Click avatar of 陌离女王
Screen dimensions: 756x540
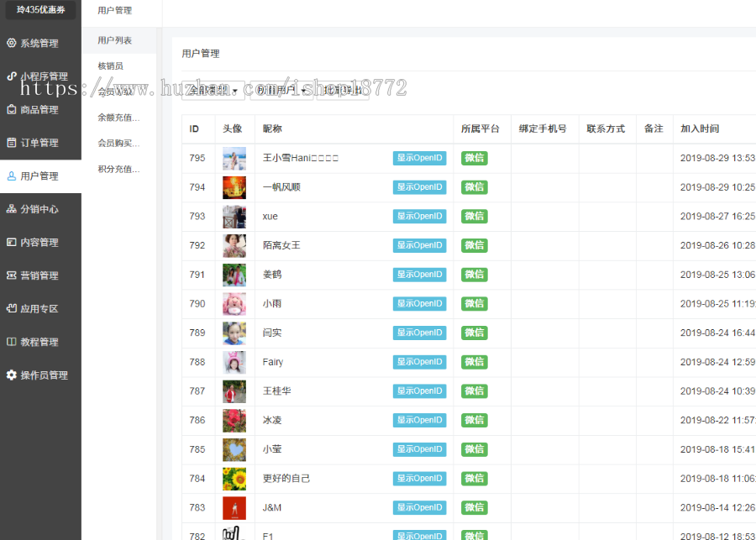pos(234,246)
